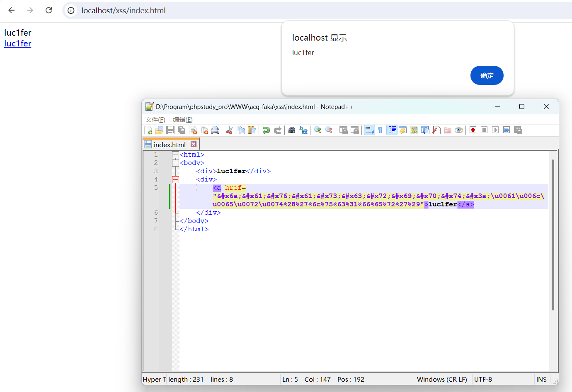Click the Notepad++ vertical scrollbar thumb

(553, 235)
